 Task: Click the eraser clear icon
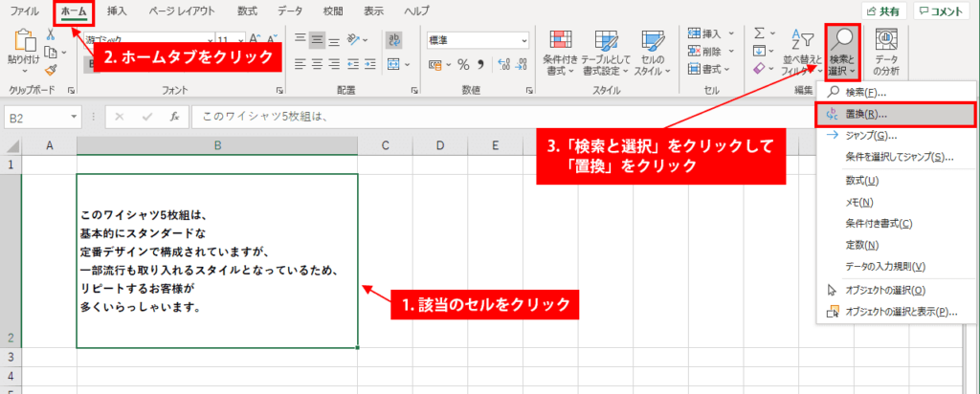[759, 68]
